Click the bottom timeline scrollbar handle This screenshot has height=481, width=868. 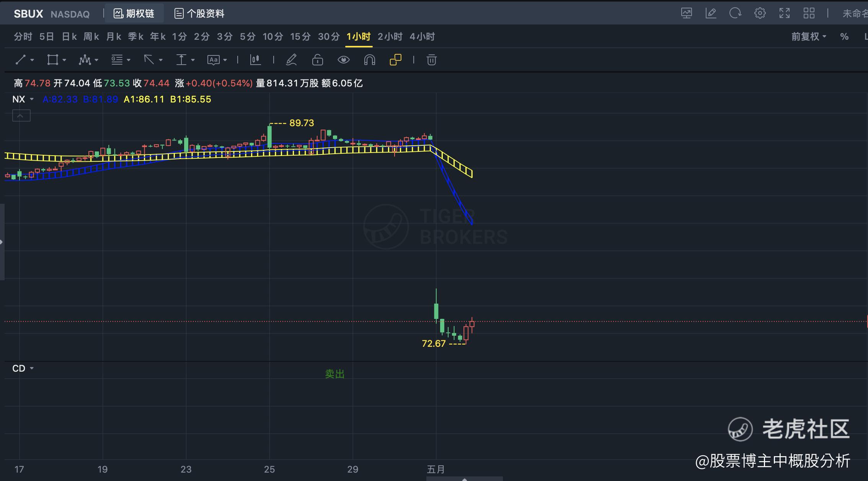pos(464,479)
